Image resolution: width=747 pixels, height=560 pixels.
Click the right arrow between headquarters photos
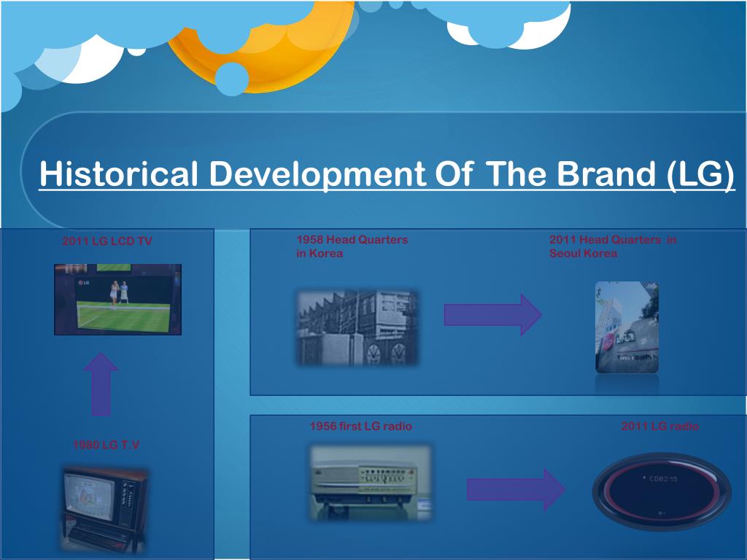[x=493, y=315]
